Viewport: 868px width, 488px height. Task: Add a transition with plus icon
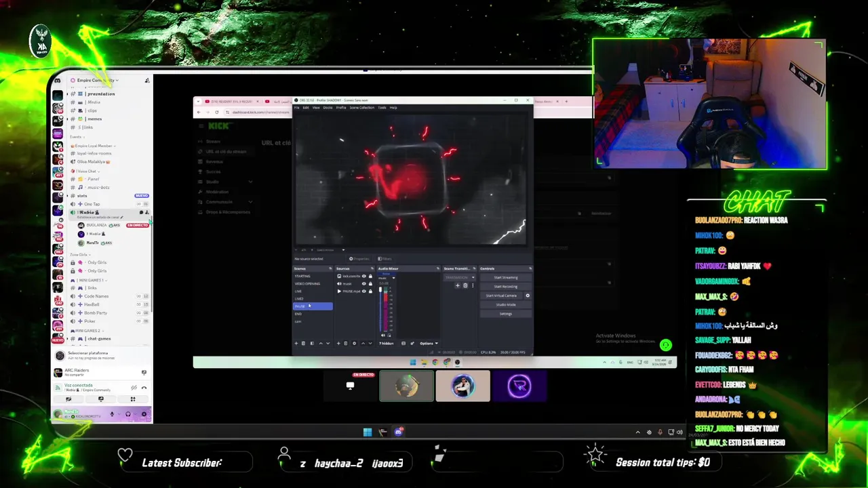click(x=458, y=285)
